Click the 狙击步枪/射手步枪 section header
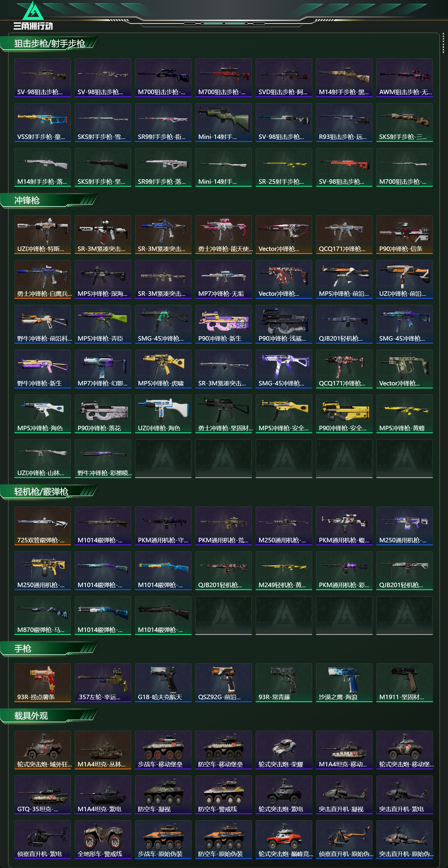 pyautogui.click(x=49, y=44)
